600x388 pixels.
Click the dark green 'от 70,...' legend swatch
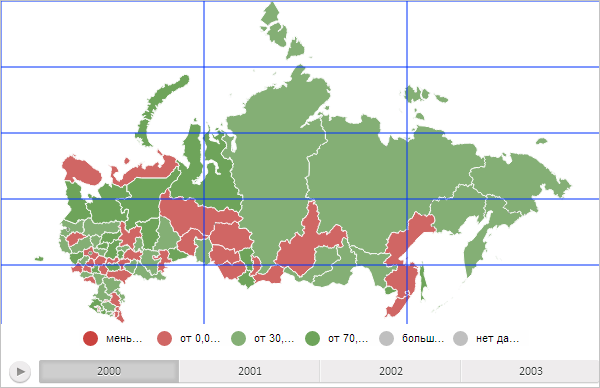click(x=313, y=339)
